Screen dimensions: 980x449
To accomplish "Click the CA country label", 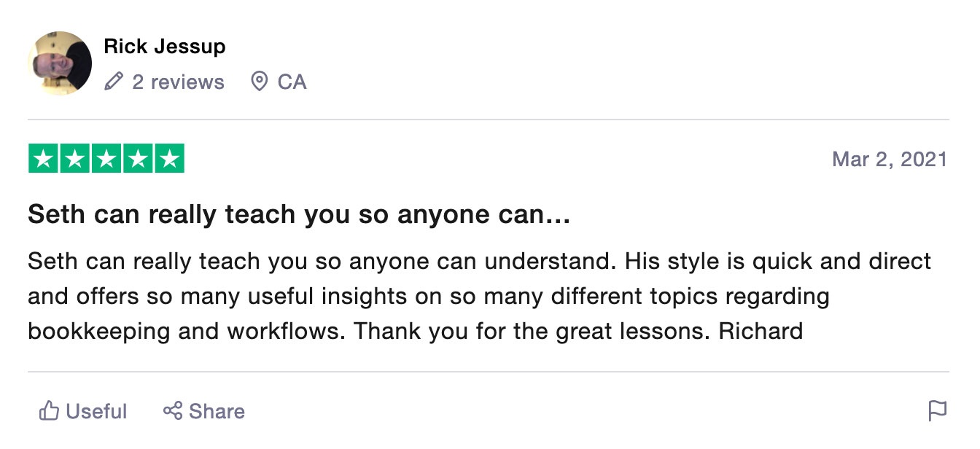I will pos(292,82).
